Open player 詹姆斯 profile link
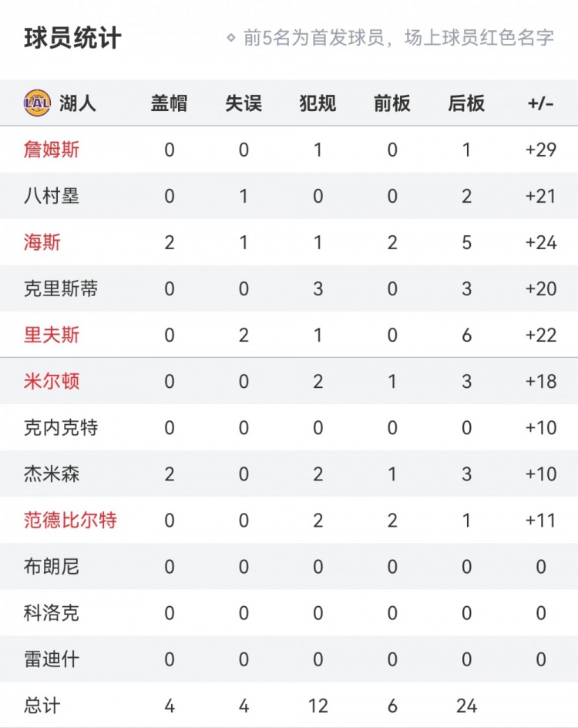The image size is (578, 728). point(52,150)
